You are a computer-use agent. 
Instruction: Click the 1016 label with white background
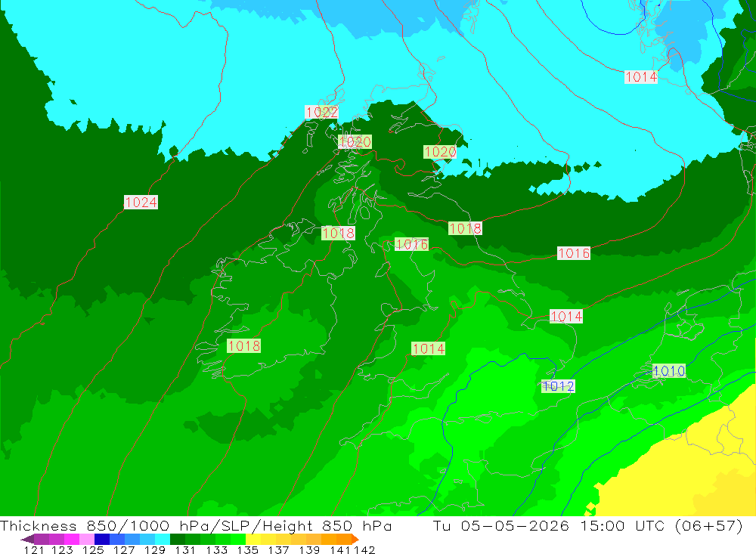573,253
